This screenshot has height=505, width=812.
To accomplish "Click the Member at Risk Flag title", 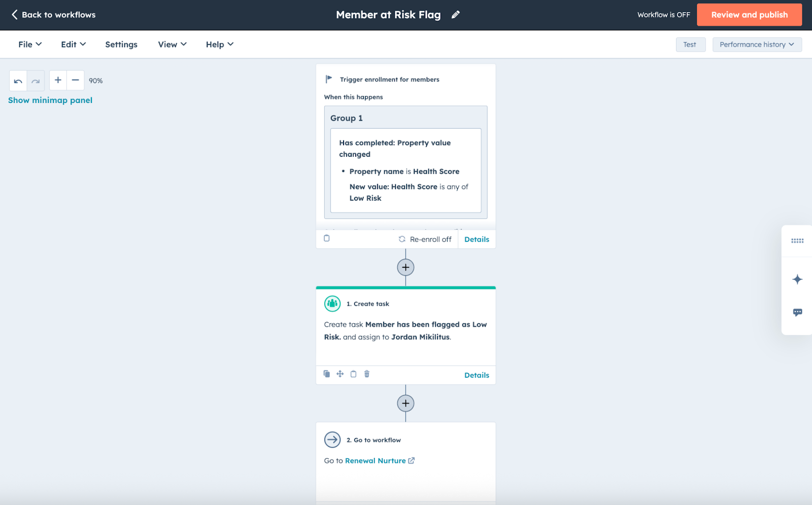I will (388, 15).
